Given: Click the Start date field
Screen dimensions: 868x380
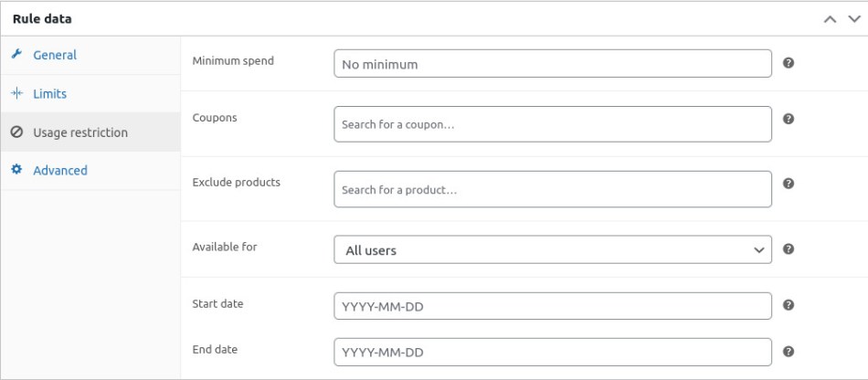Looking at the screenshot, I should [x=552, y=306].
